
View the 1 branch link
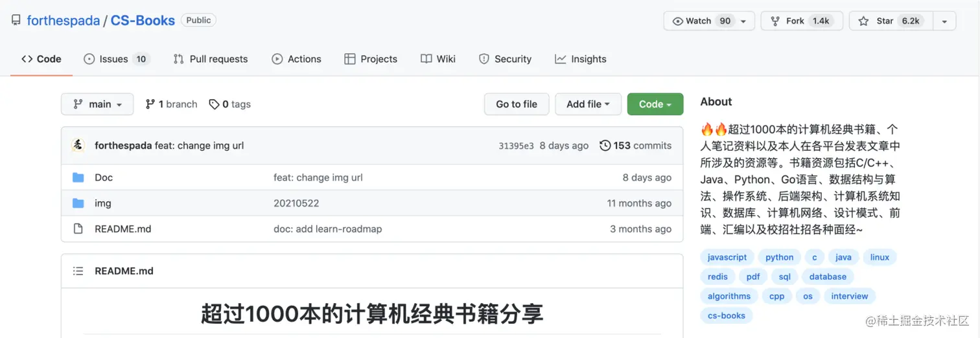(x=171, y=104)
